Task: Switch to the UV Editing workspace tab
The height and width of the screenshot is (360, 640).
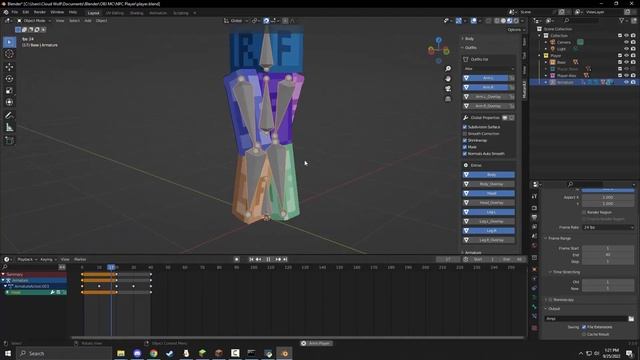Action: (115, 13)
